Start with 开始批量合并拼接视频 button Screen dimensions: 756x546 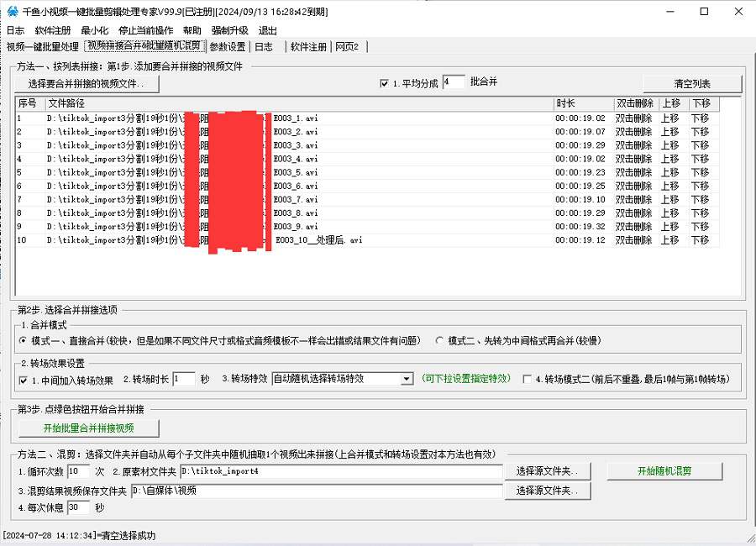click(x=89, y=428)
